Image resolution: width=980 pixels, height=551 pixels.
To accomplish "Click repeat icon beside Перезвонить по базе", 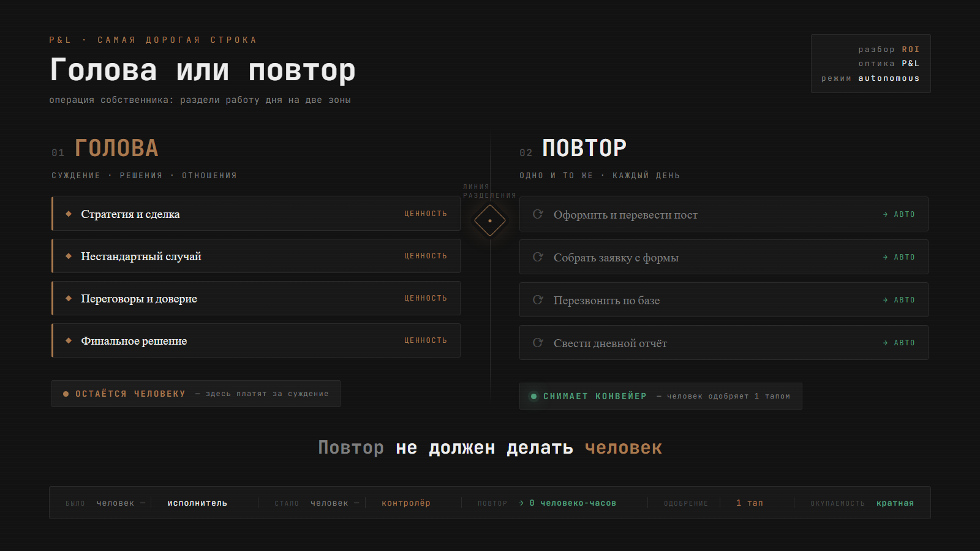I will coord(538,299).
